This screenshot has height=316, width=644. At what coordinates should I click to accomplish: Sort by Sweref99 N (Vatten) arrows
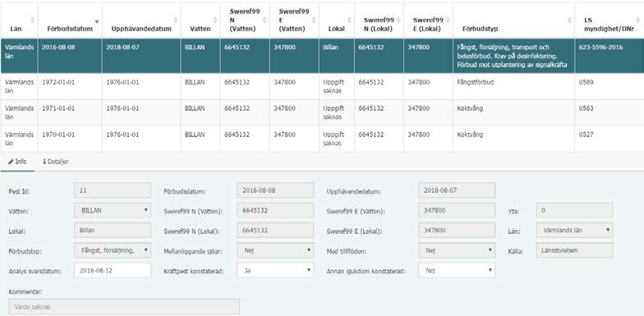(264, 20)
